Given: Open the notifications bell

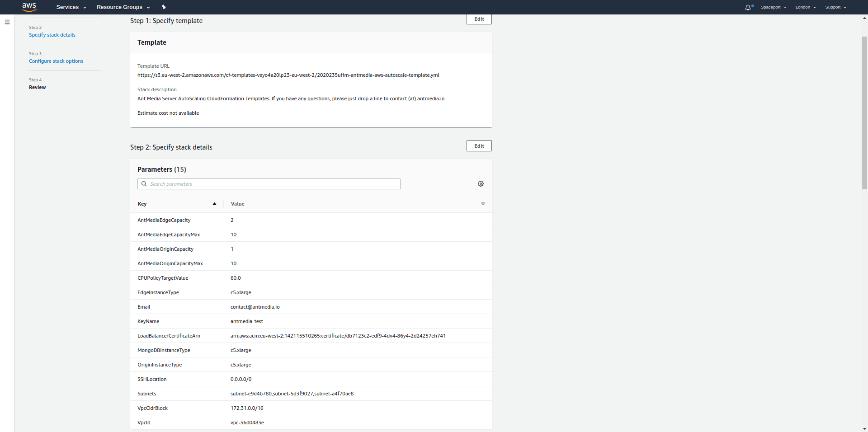Looking at the screenshot, I should point(748,7).
